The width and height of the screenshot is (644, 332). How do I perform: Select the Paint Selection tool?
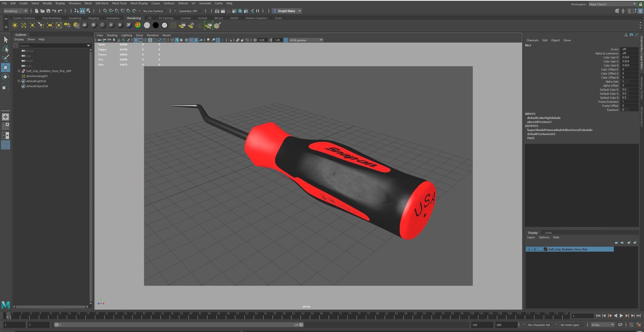coord(6,58)
